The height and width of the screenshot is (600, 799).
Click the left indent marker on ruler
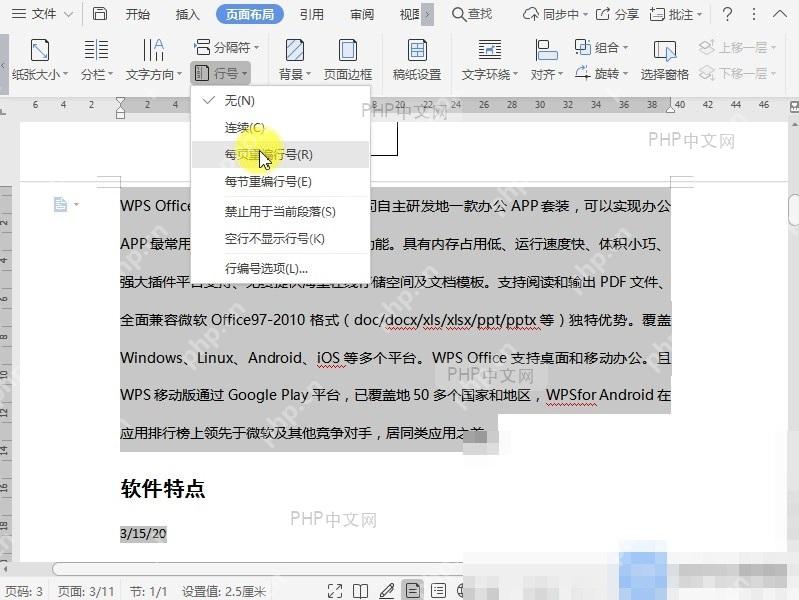coord(120,108)
